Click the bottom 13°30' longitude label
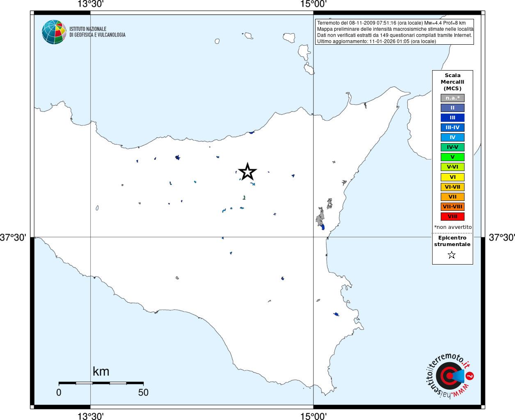 pos(91,416)
